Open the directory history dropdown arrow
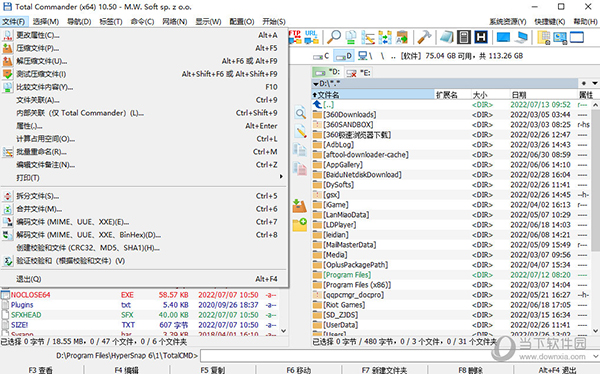This screenshot has height=374, width=600. click(x=595, y=83)
